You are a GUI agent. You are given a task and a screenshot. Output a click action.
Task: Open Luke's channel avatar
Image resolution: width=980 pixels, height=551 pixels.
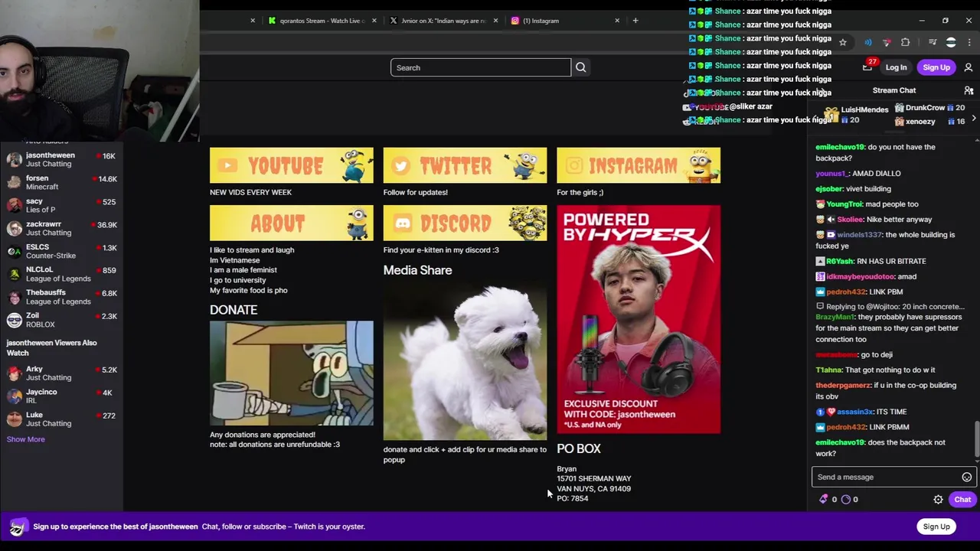(x=14, y=419)
